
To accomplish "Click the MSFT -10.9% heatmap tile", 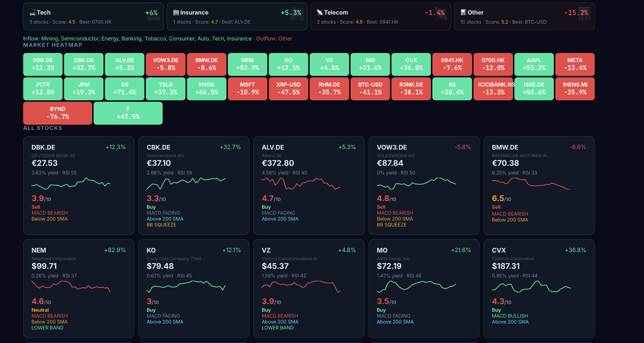I will coord(248,89).
